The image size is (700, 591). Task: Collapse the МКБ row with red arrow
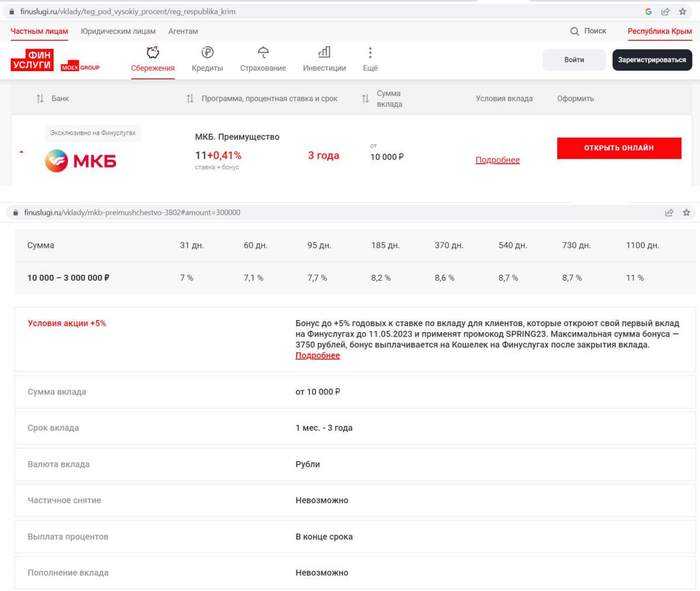[21, 152]
